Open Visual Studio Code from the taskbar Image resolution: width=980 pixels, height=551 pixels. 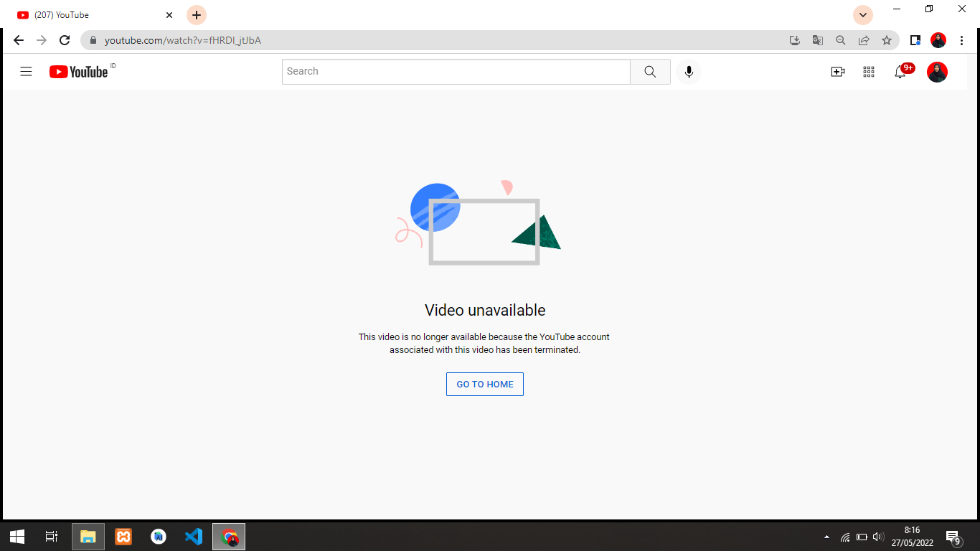[194, 537]
